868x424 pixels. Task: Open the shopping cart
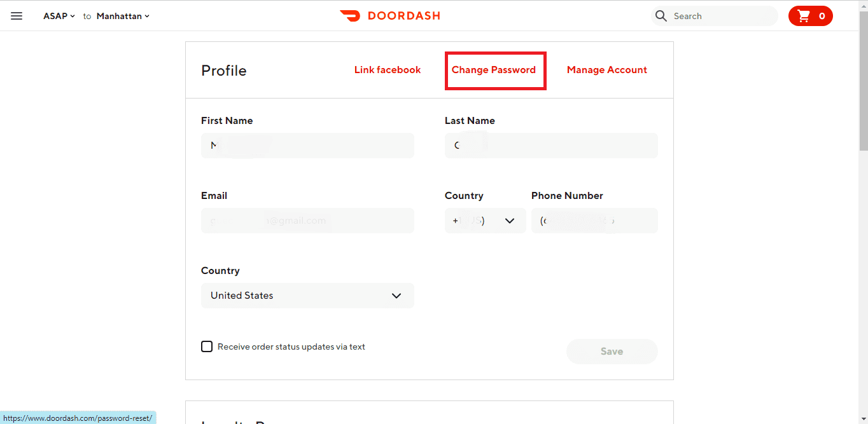(x=810, y=16)
